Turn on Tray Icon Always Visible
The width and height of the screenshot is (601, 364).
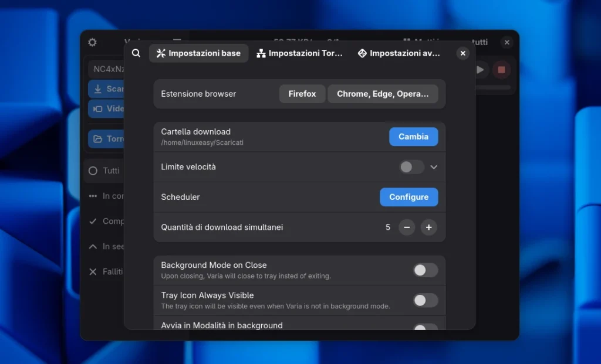425,301
